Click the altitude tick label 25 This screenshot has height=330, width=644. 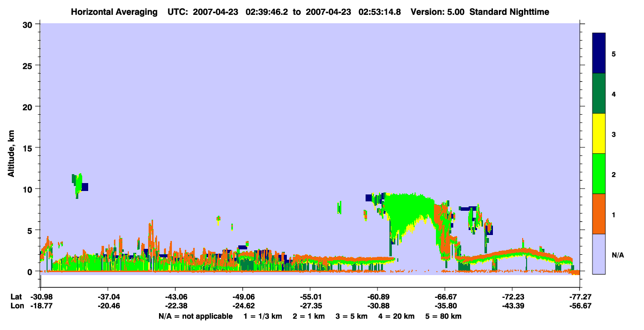pos(29,65)
